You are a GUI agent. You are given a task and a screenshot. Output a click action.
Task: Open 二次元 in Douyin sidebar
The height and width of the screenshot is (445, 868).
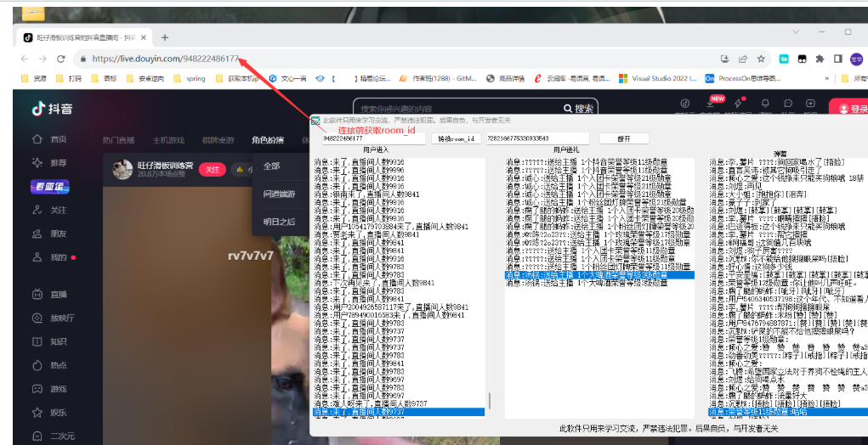coord(54,437)
